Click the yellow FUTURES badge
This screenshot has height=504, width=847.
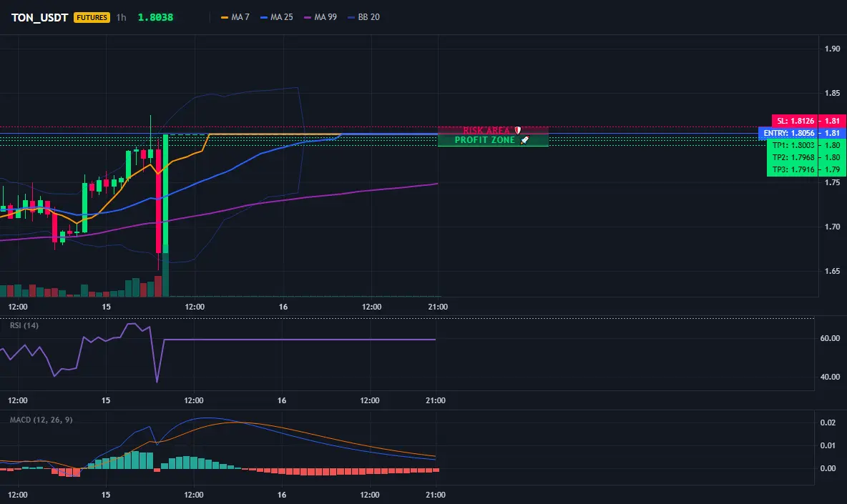point(92,17)
